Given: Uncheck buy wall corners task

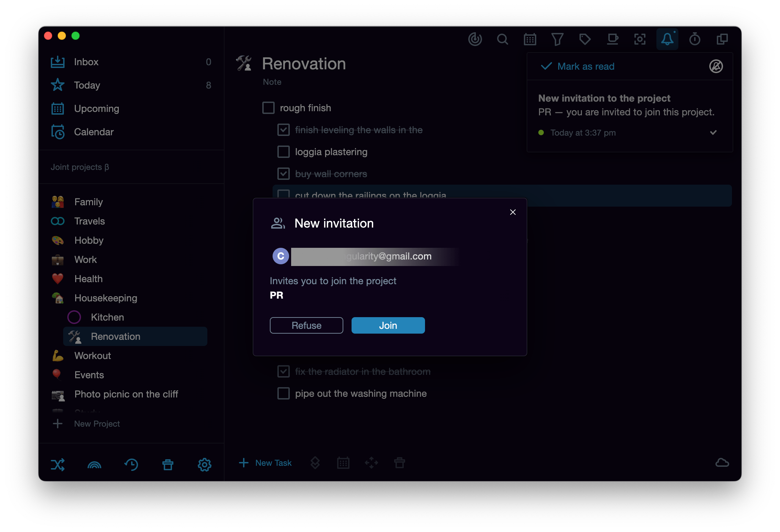Looking at the screenshot, I should click(x=283, y=174).
